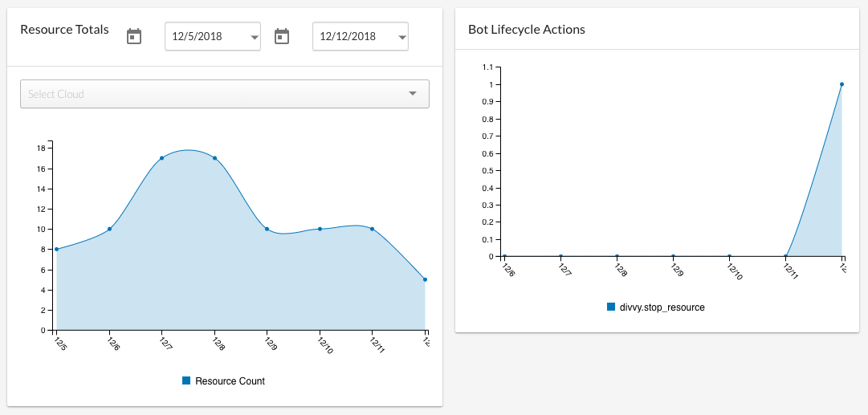This screenshot has height=415, width=868.
Task: Click the divvy.stop_resource legend label
Action: 662,307
